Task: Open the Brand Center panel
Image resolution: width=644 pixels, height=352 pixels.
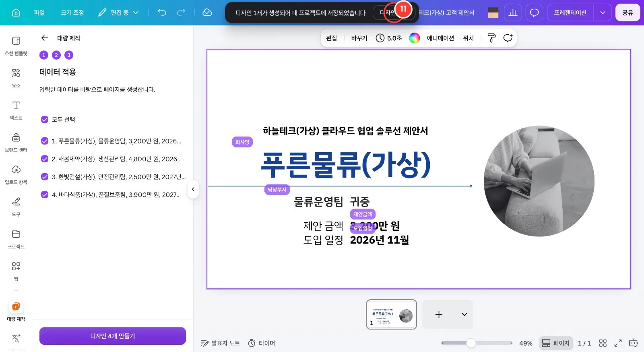Action: [x=16, y=143]
